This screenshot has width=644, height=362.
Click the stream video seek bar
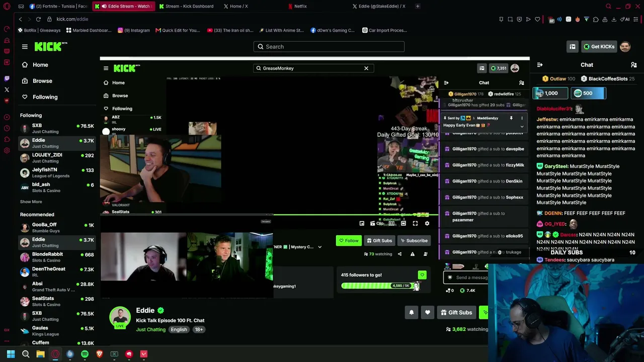(x=269, y=216)
